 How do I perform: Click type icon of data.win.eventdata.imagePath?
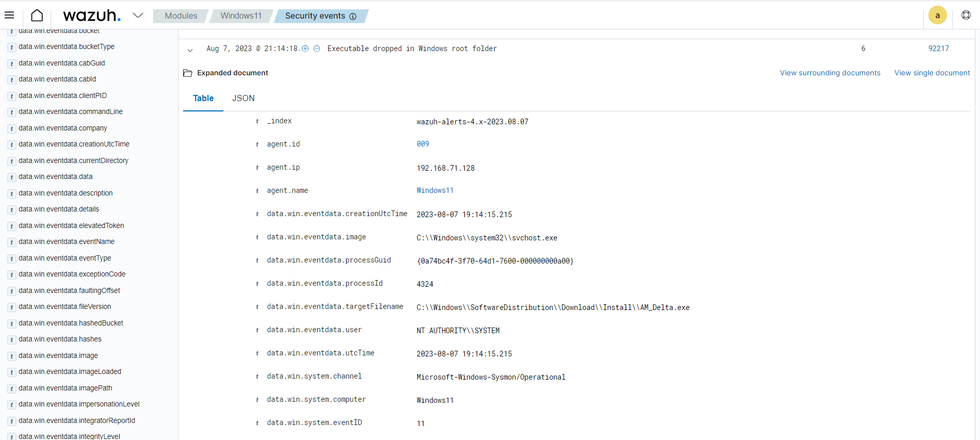coord(11,388)
